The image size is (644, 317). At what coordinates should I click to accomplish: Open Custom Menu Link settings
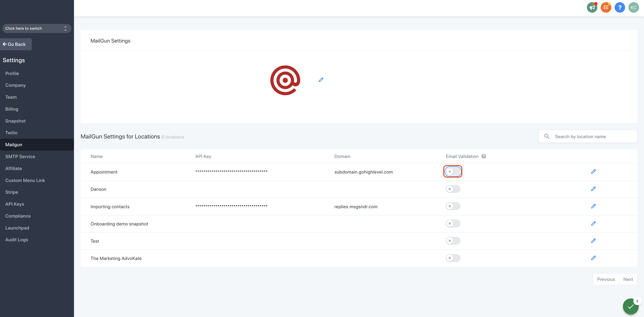point(25,180)
